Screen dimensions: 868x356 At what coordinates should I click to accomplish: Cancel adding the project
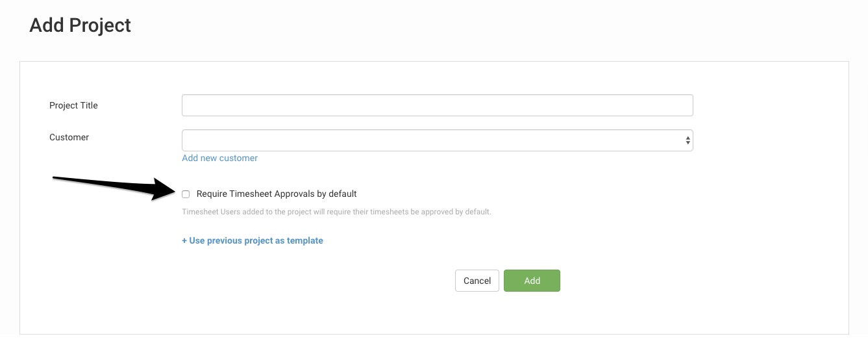pyautogui.click(x=477, y=281)
